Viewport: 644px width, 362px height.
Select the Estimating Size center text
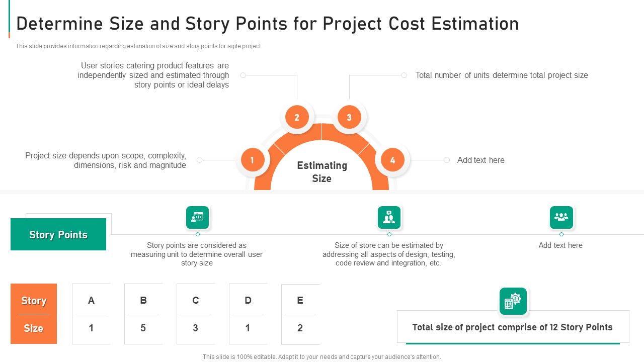(321, 172)
